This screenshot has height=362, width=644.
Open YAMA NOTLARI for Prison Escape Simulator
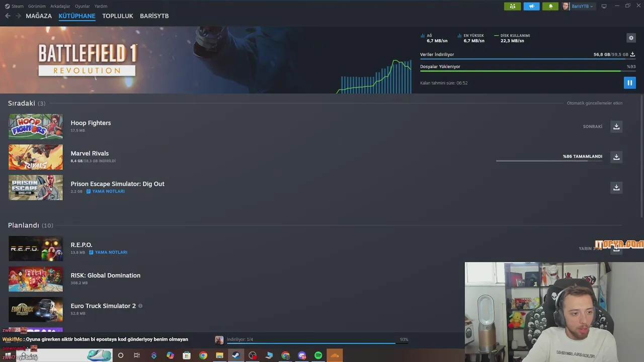tap(109, 192)
